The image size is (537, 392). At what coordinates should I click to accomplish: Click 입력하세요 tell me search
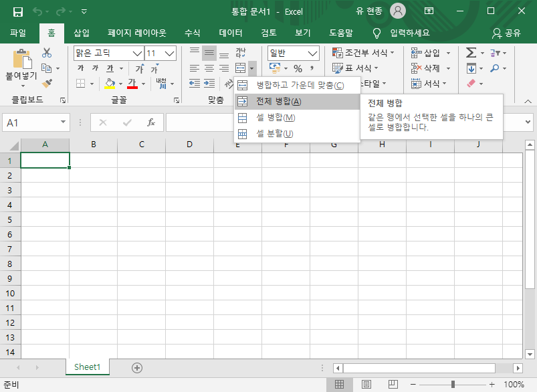(x=409, y=33)
